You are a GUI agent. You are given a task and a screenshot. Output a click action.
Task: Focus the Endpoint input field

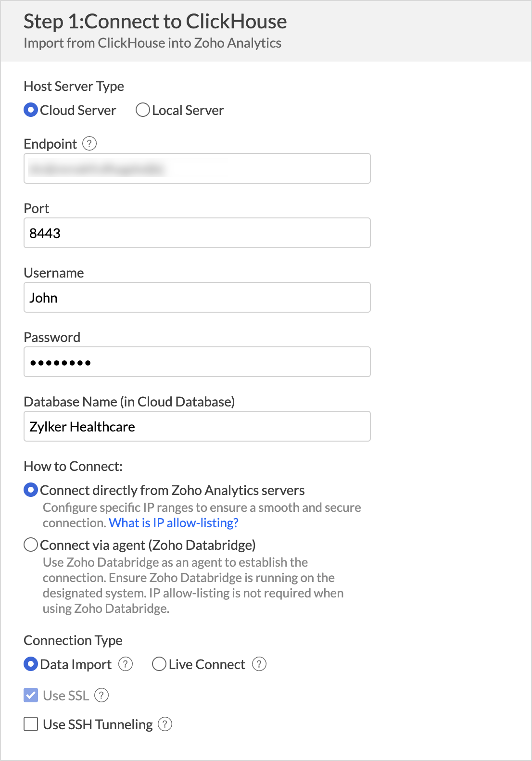(x=197, y=168)
